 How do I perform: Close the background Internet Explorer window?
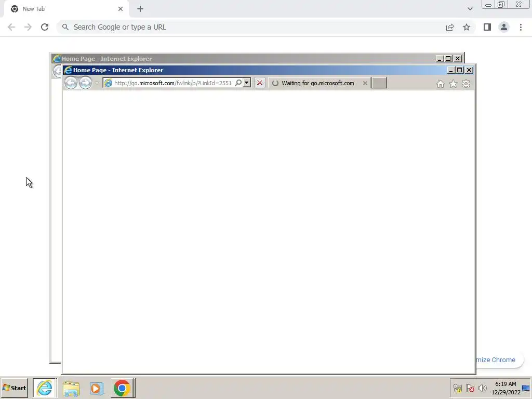click(x=458, y=59)
